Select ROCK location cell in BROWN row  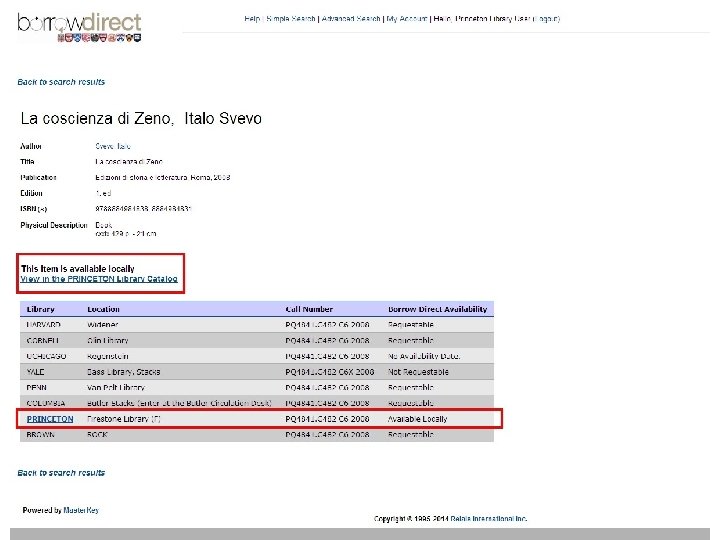pyautogui.click(x=97, y=434)
